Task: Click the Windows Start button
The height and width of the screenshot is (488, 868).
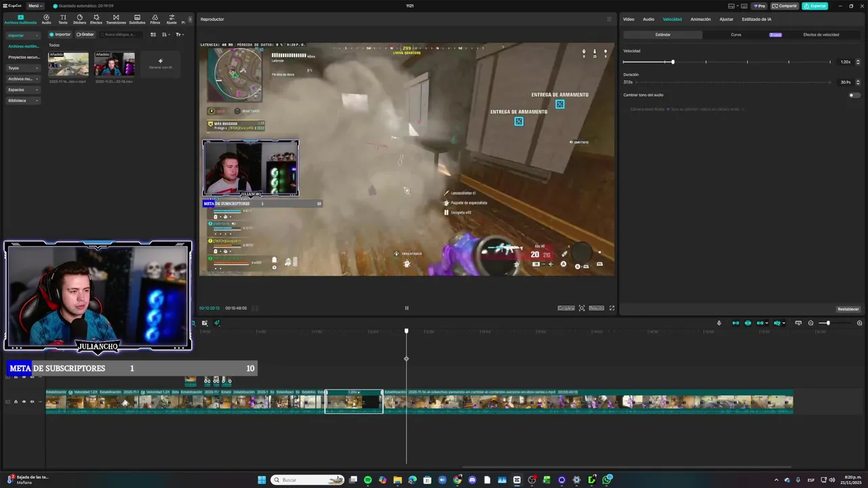Action: pyautogui.click(x=262, y=480)
